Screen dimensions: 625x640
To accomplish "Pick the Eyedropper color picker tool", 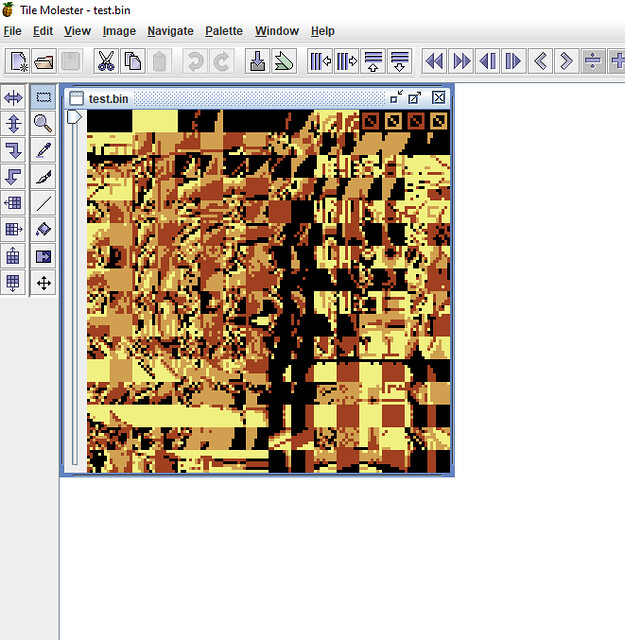I will (x=43, y=150).
